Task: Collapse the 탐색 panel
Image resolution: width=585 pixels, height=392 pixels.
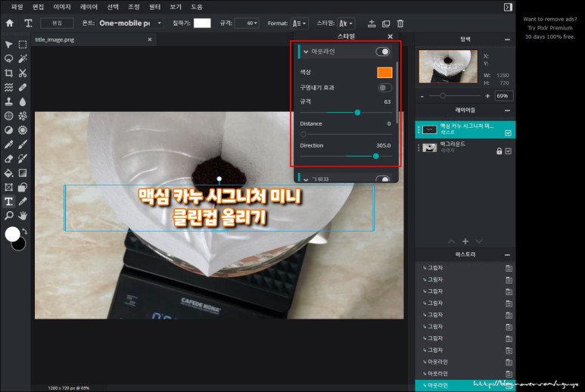Action: tap(507, 39)
